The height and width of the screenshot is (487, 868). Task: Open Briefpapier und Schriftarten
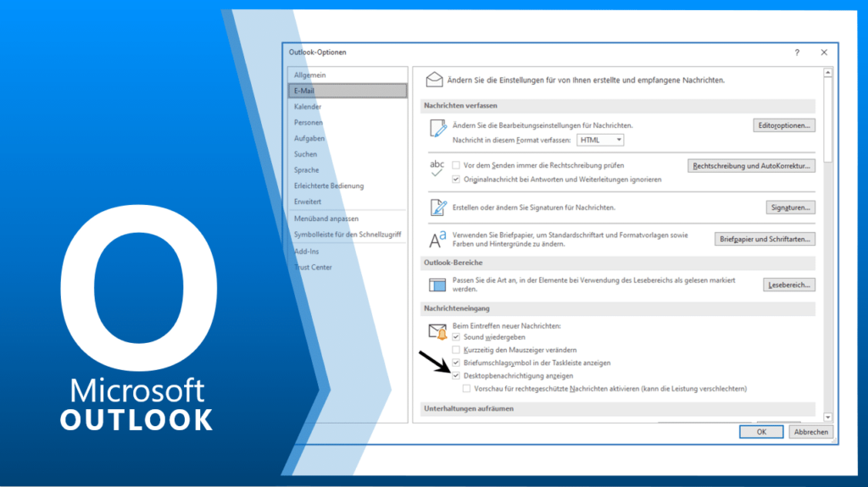point(765,239)
